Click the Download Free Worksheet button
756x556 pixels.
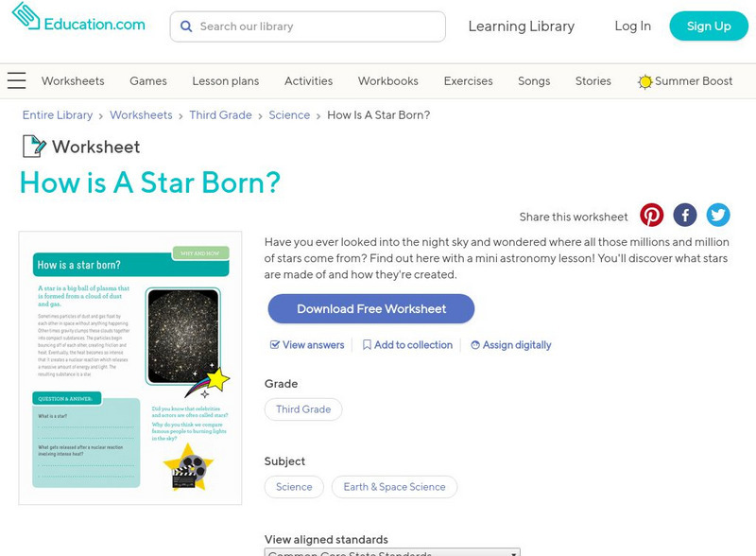coord(370,309)
